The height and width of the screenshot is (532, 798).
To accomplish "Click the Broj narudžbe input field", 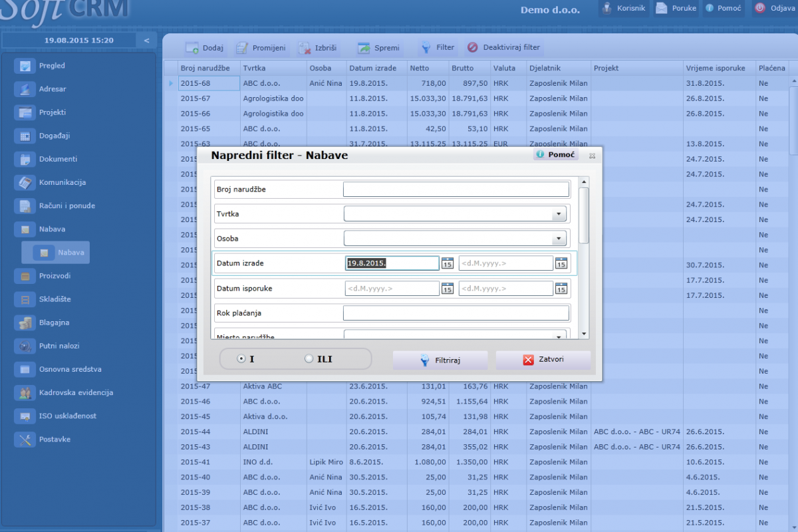I will click(x=456, y=190).
